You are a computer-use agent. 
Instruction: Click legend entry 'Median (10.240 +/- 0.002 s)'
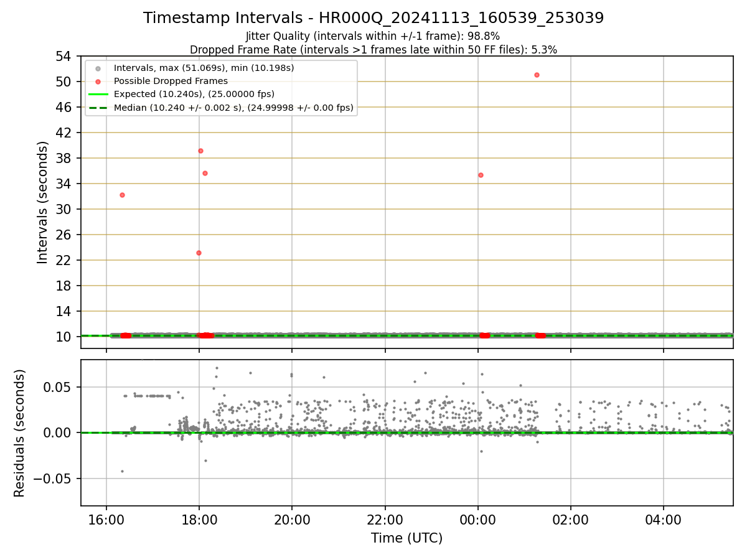(233, 108)
